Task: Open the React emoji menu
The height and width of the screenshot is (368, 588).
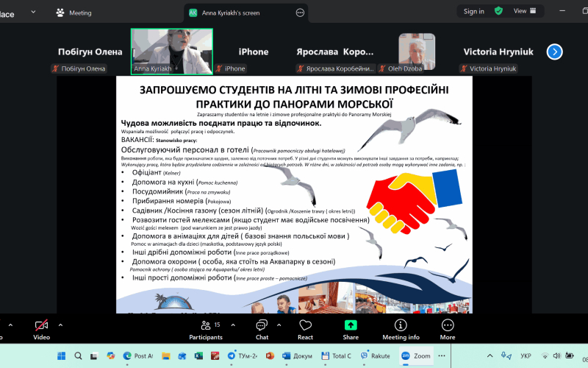Action: [x=306, y=328]
